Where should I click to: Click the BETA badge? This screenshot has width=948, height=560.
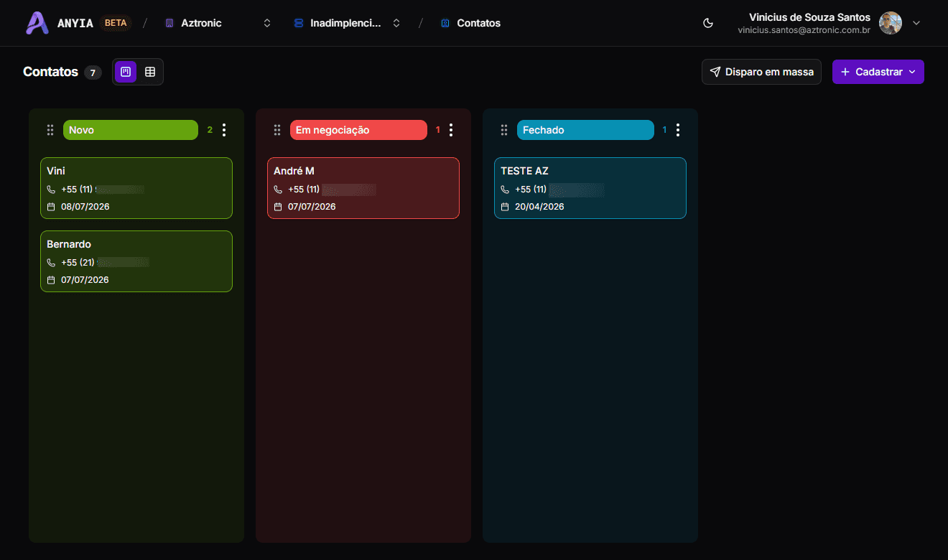click(x=116, y=23)
